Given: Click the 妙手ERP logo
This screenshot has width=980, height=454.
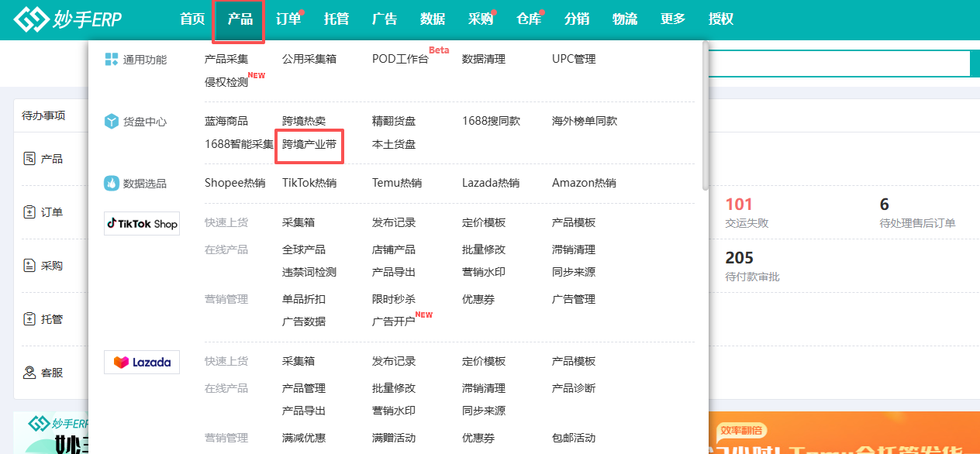Looking at the screenshot, I should click(x=68, y=20).
